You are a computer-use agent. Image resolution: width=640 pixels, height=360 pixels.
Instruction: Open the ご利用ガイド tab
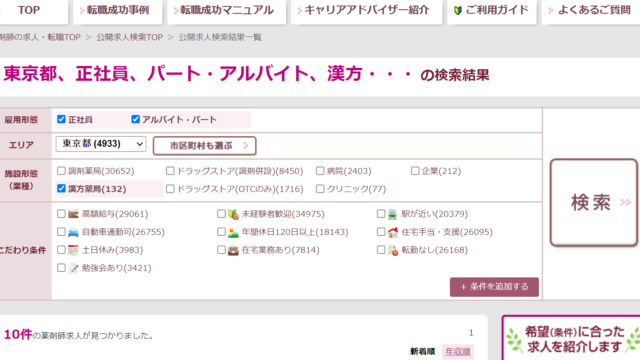(492, 11)
